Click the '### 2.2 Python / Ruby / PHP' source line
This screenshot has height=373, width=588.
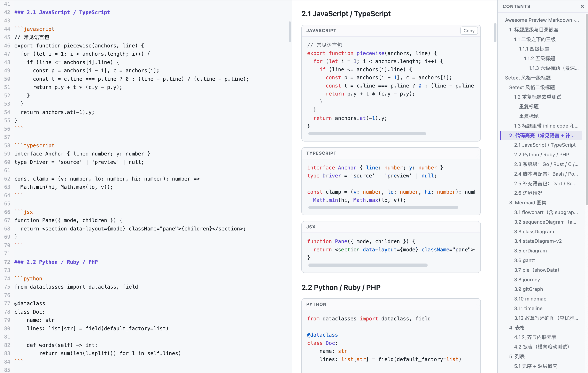56,262
